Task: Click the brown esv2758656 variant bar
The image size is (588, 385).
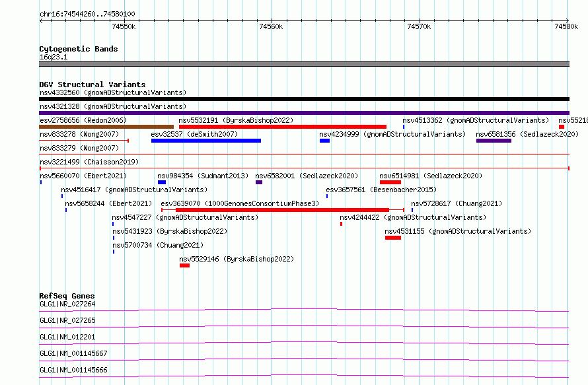Action: [106, 127]
